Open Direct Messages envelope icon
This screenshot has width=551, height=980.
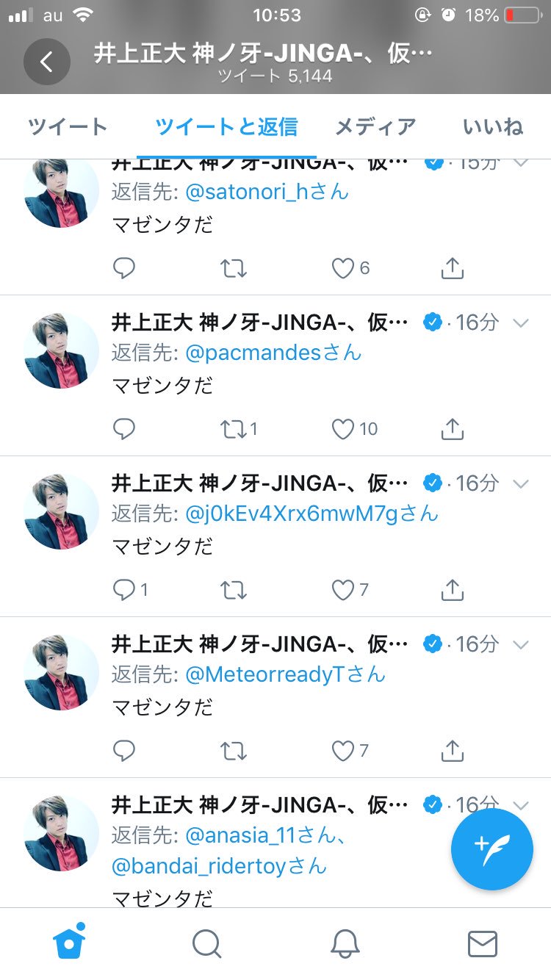(x=482, y=943)
